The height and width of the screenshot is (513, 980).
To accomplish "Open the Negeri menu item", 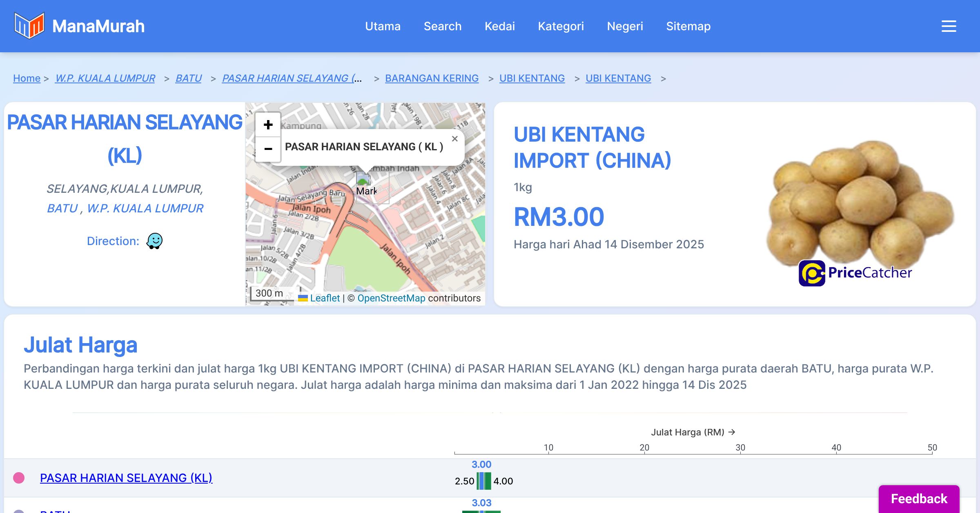I will click(625, 26).
